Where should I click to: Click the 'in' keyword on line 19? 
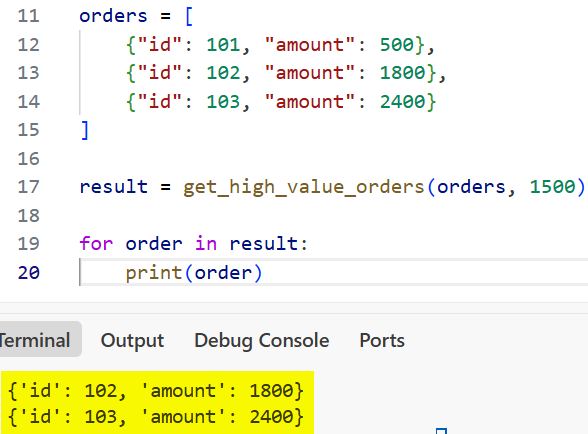pyautogui.click(x=206, y=244)
